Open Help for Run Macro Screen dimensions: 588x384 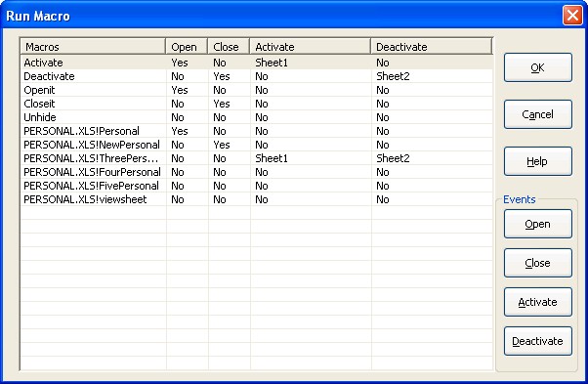pyautogui.click(x=538, y=161)
